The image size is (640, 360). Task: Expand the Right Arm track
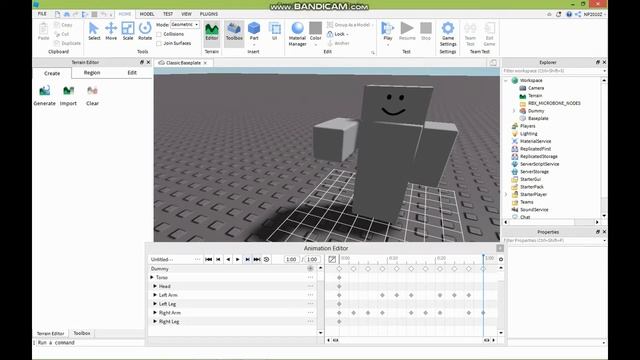coord(155,313)
